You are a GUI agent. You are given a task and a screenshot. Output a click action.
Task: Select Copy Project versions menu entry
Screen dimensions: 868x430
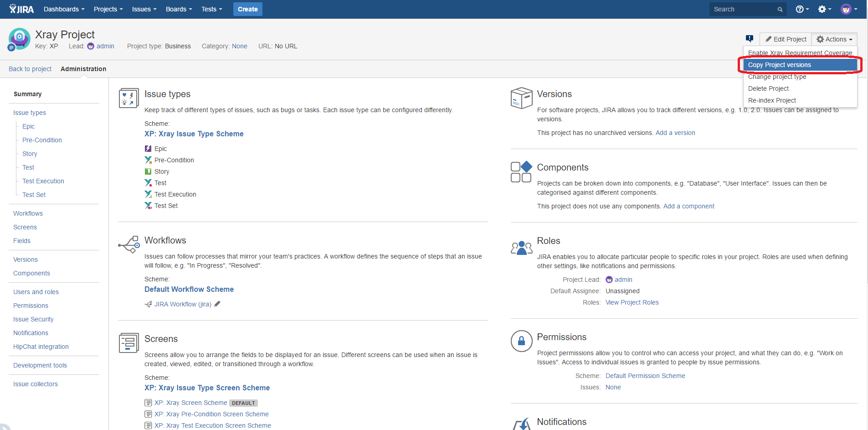point(800,65)
